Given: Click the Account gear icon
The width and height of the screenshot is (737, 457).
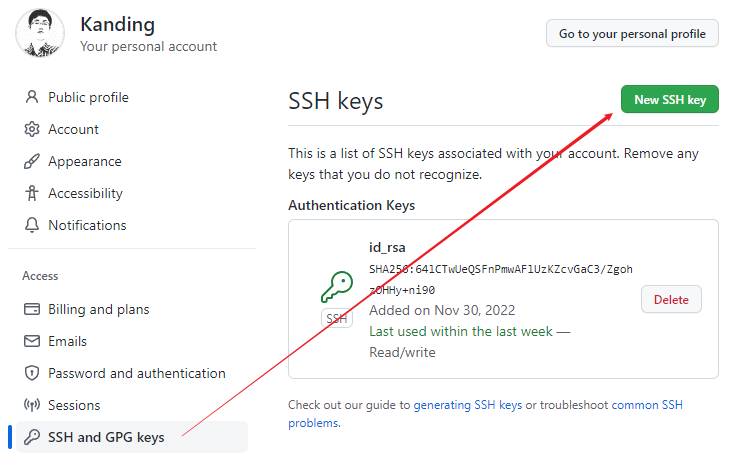Looking at the screenshot, I should coord(31,129).
